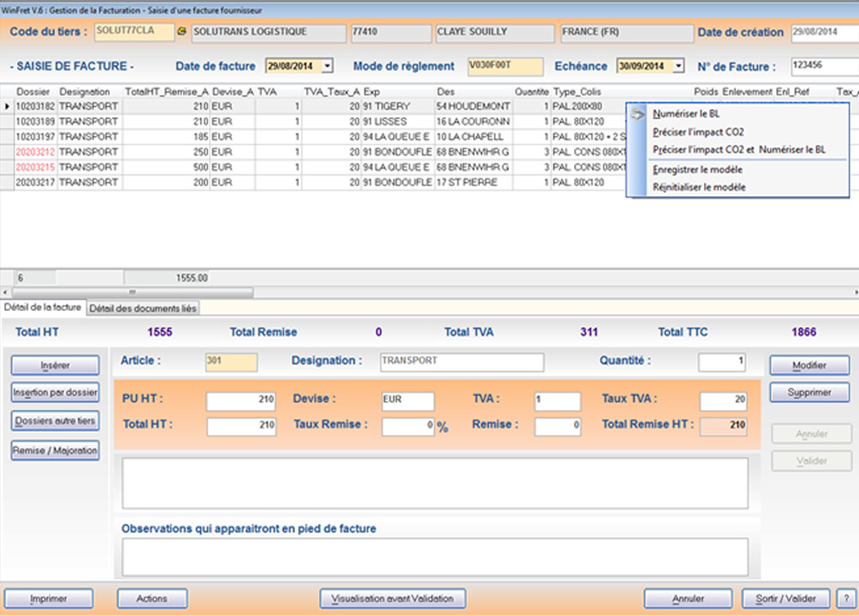859x616 pixels.
Task: Click the Designation field TRANSPORT
Action: coord(462,362)
